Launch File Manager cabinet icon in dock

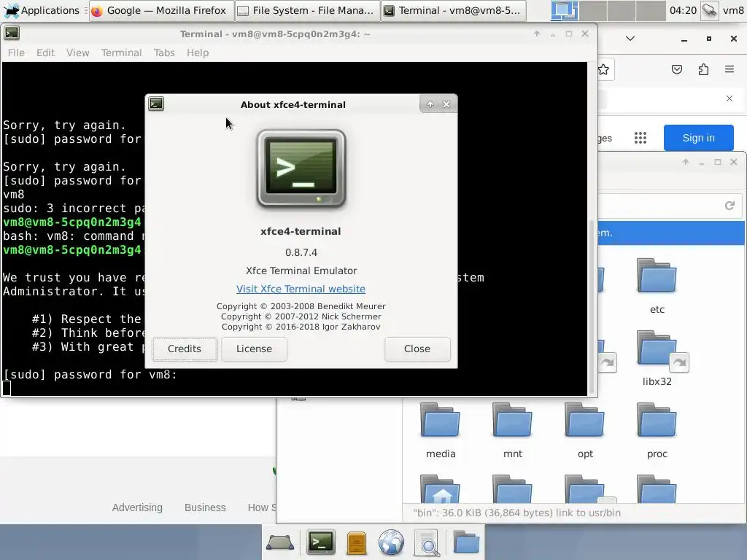356,542
